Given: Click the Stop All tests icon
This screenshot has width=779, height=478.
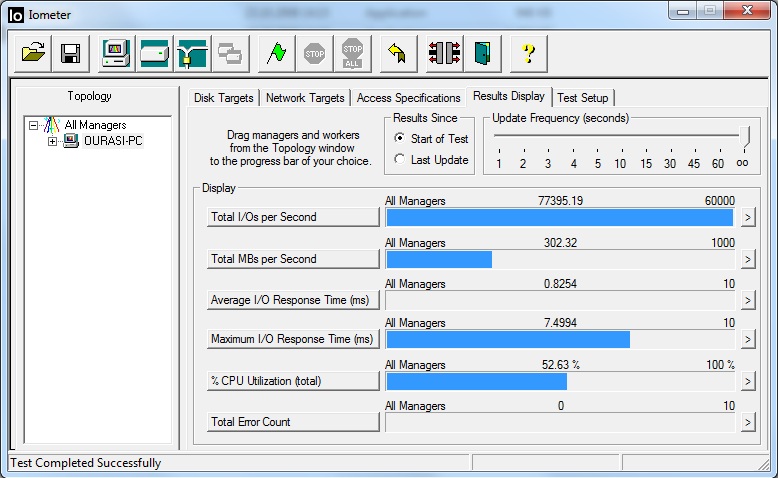Looking at the screenshot, I should pyautogui.click(x=353, y=53).
